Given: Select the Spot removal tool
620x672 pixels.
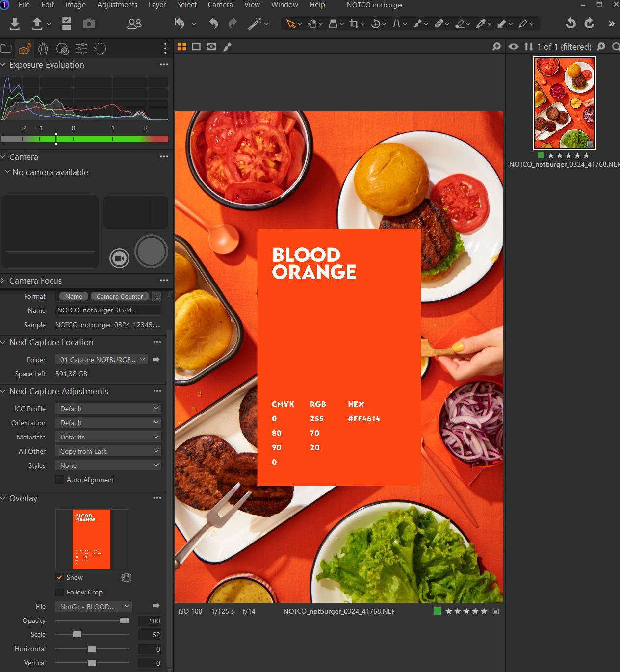Looking at the screenshot, I should 439,24.
